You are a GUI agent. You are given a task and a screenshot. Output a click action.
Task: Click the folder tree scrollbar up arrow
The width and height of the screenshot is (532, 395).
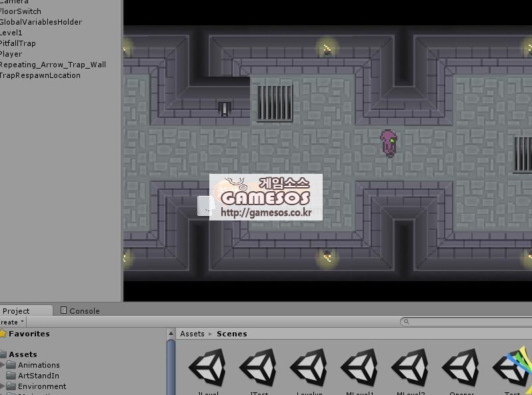171,333
